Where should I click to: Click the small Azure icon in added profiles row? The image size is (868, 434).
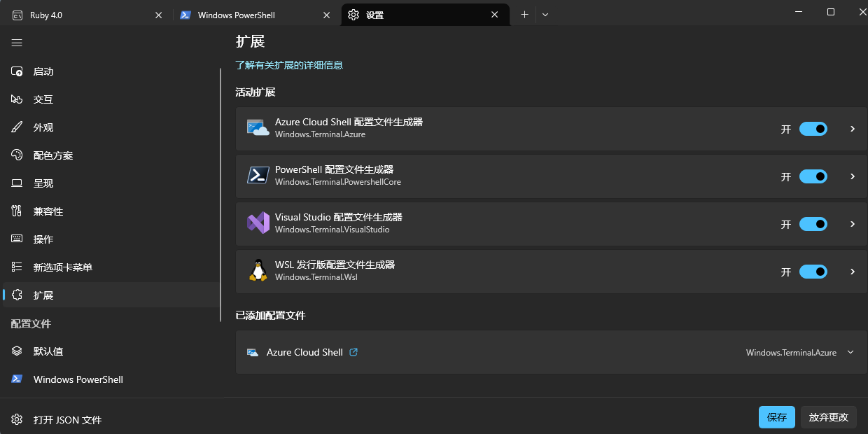[x=253, y=352]
